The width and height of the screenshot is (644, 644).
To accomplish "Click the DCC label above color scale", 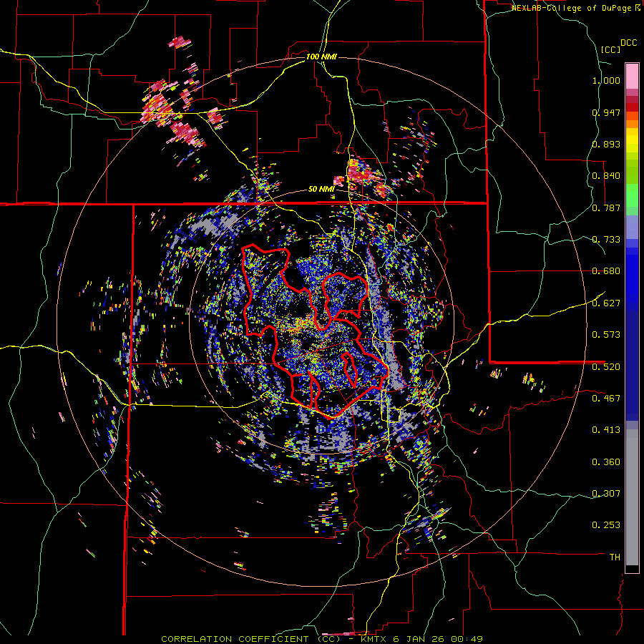I will 628,43.
